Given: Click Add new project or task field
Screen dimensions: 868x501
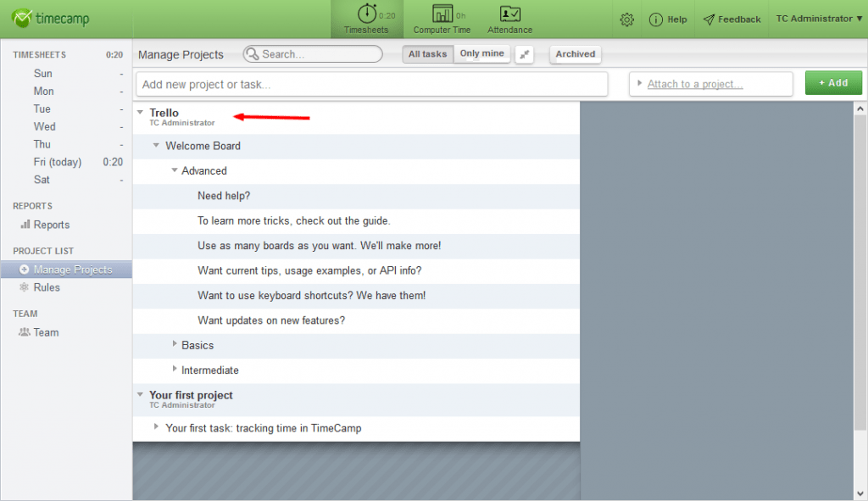Looking at the screenshot, I should [x=372, y=84].
